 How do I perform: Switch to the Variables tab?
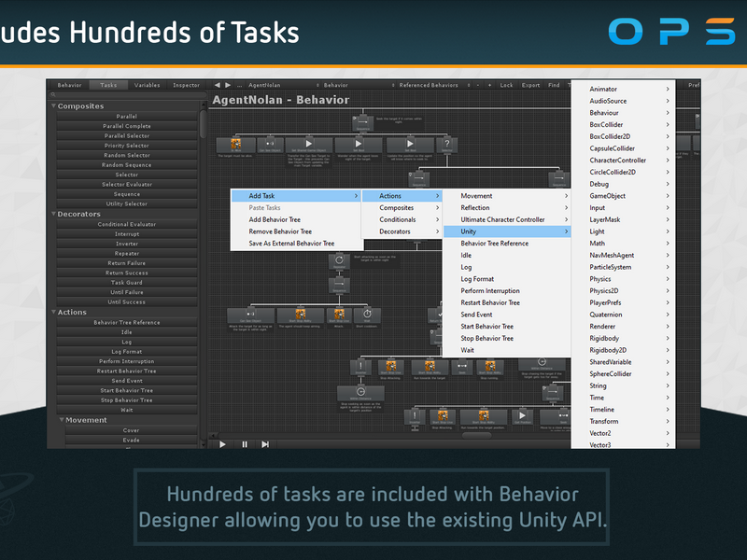click(x=147, y=85)
